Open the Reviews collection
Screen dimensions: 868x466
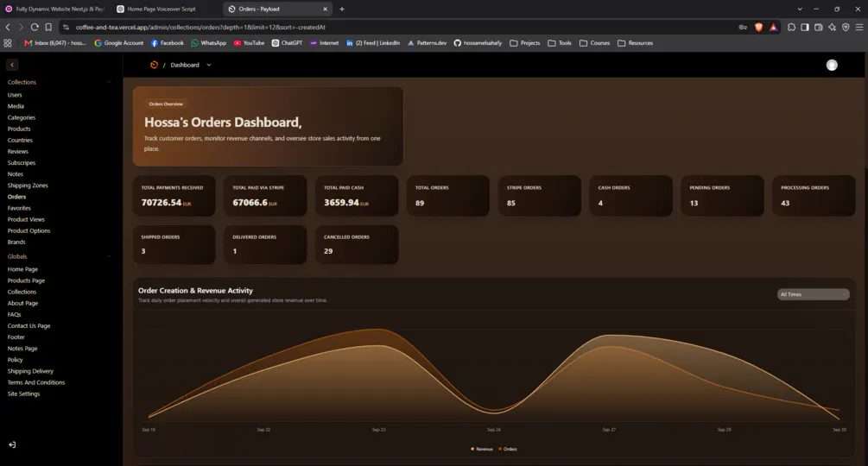18,152
